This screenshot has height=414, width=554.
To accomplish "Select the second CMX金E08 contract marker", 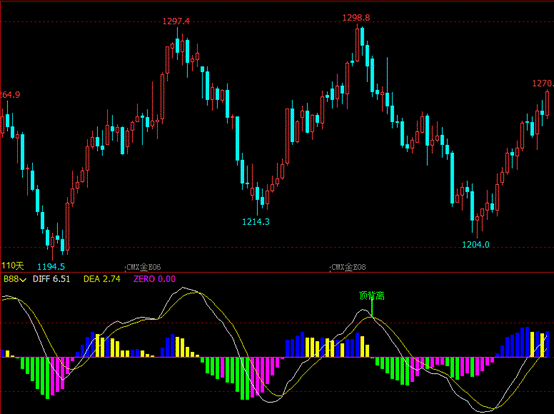I will (348, 267).
